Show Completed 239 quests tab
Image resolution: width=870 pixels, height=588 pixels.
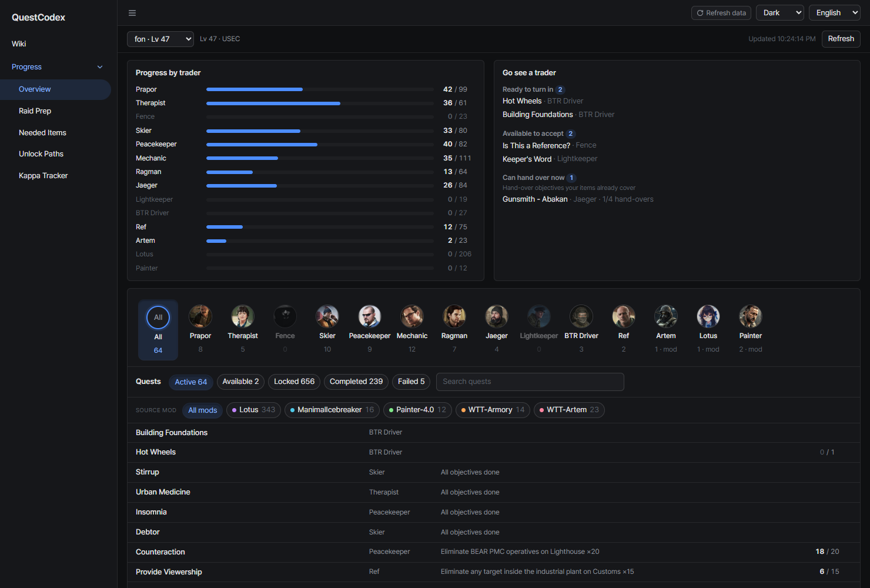[x=356, y=382]
